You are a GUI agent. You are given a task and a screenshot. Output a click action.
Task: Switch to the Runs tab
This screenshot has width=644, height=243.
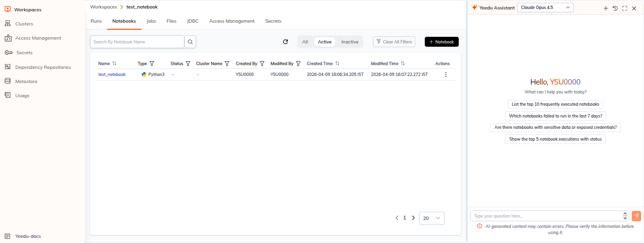96,21
